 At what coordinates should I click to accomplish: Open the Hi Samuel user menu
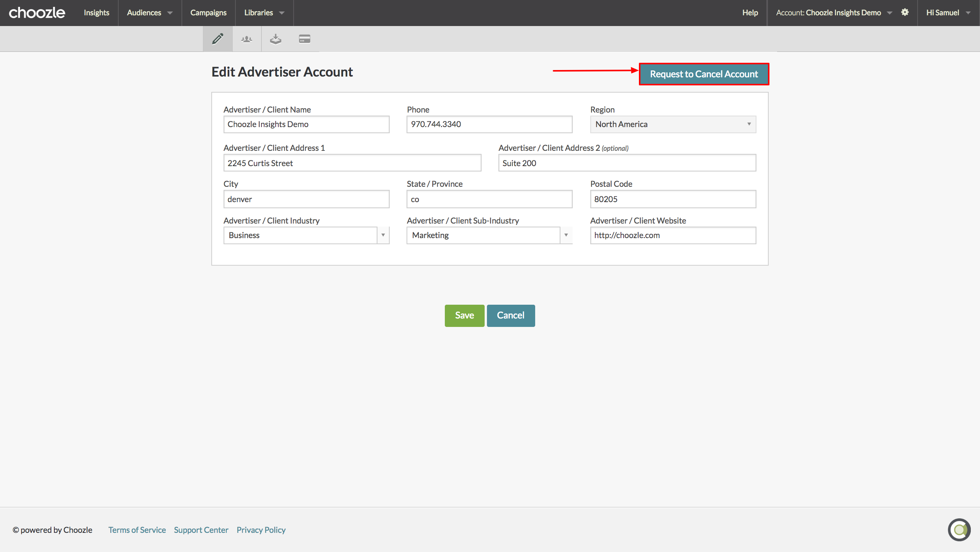[948, 13]
